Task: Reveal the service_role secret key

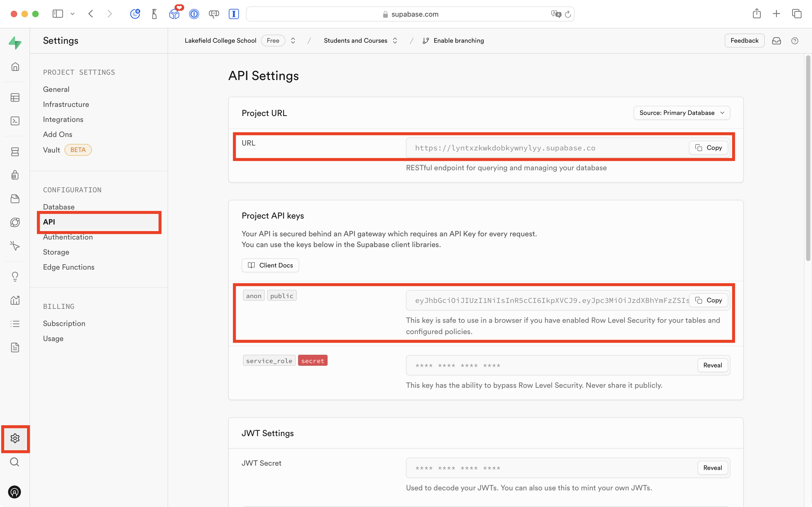Action: click(x=712, y=365)
